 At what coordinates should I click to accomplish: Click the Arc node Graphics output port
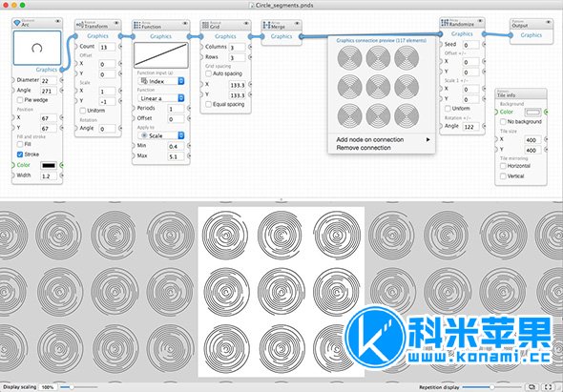coord(62,70)
